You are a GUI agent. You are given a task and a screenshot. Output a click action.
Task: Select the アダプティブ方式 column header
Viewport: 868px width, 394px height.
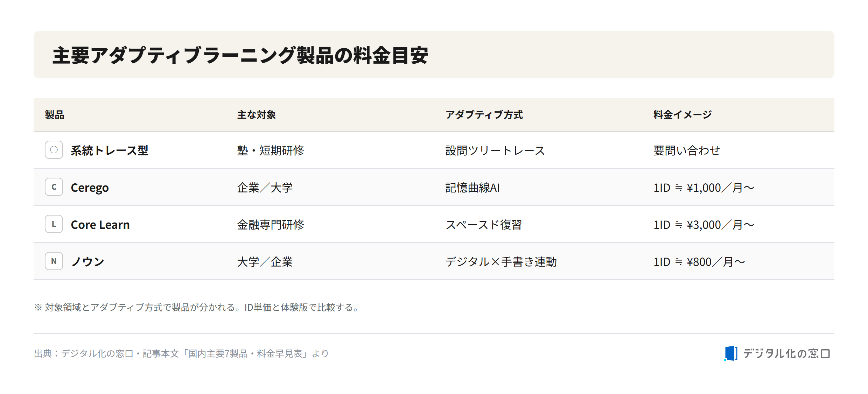tap(484, 115)
